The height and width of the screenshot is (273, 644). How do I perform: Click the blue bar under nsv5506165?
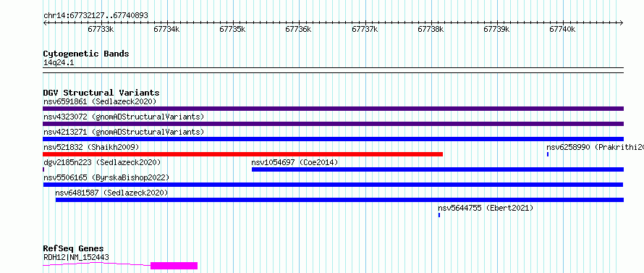tap(333, 185)
